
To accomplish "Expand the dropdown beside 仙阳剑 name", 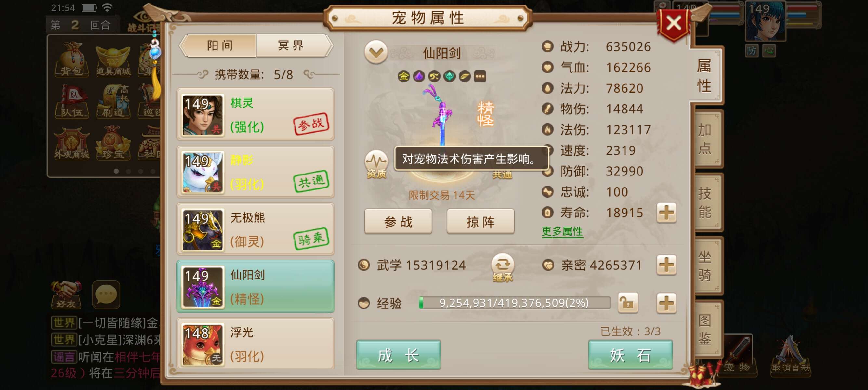I will 376,52.
